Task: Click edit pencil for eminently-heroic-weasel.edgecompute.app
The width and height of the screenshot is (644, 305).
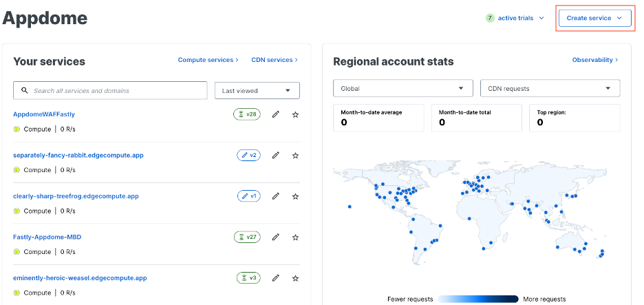Action: click(276, 278)
